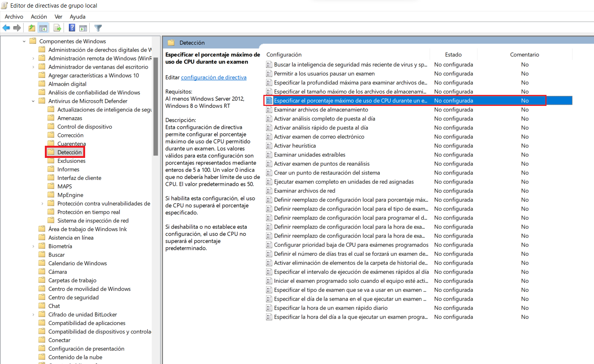The image size is (594, 364).
Task: Click the folder icon next to Conectar
Action: pyautogui.click(x=42, y=340)
